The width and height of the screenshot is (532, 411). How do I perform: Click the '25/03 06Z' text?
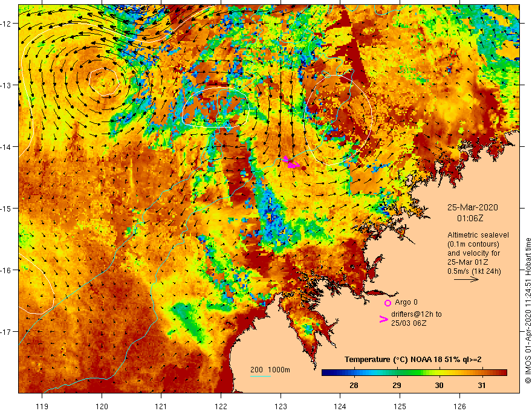coord(409,323)
